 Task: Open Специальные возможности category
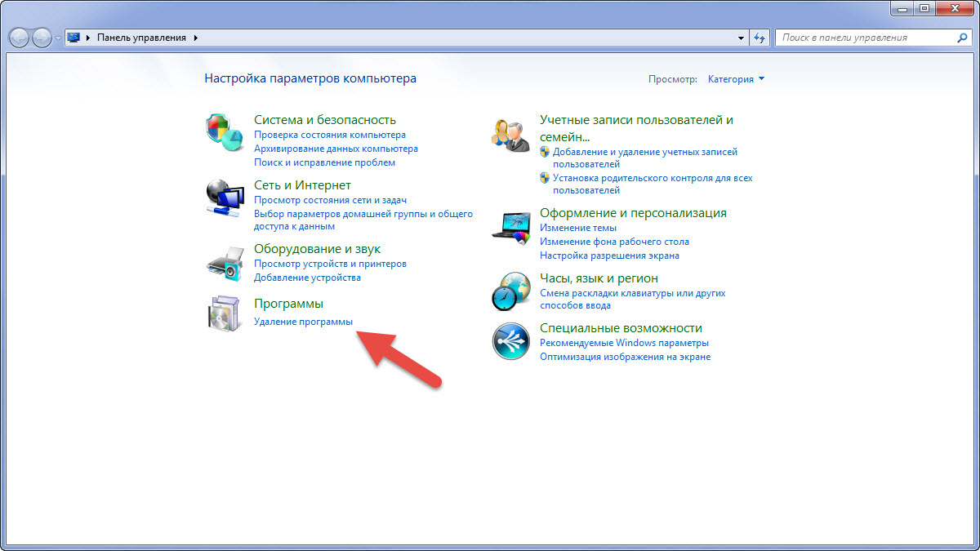tap(621, 328)
